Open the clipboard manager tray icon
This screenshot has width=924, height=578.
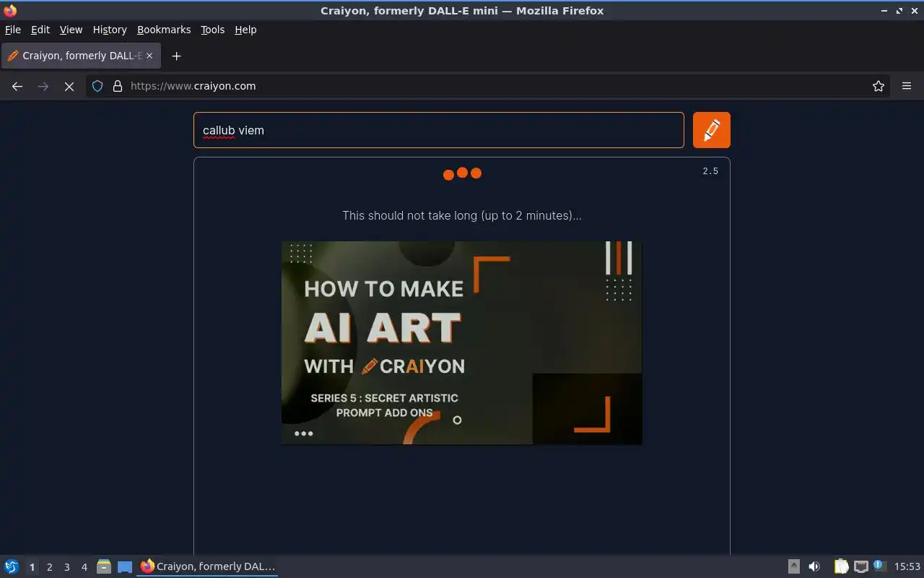(841, 566)
